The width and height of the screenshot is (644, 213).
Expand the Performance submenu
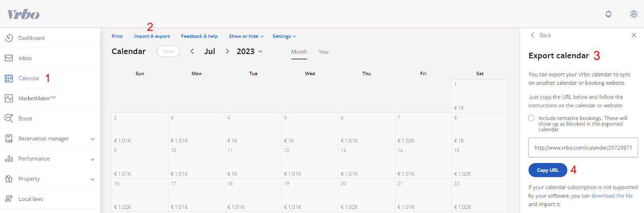(92, 159)
